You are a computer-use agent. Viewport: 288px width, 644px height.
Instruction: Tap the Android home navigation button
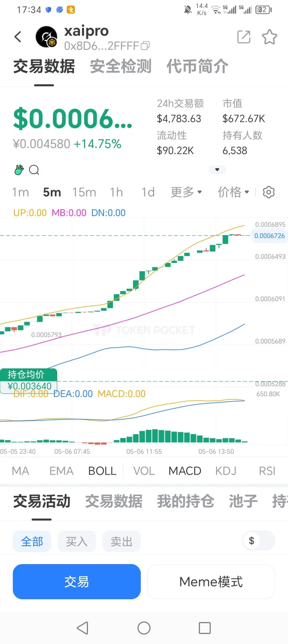(144, 628)
